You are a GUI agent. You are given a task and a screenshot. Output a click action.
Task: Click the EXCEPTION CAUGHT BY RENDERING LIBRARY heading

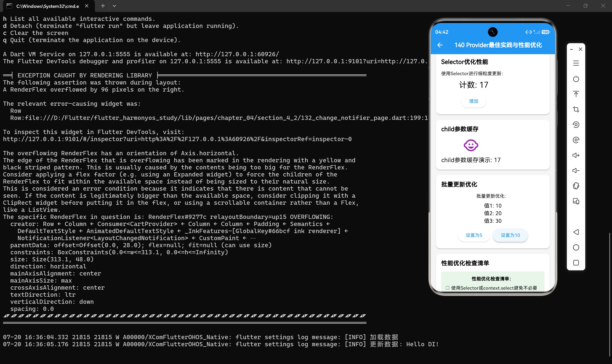point(85,75)
